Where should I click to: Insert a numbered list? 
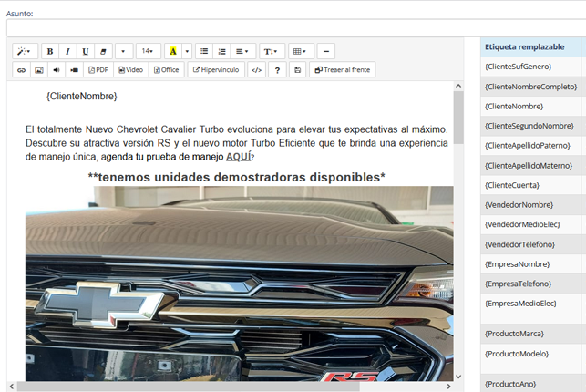point(222,51)
